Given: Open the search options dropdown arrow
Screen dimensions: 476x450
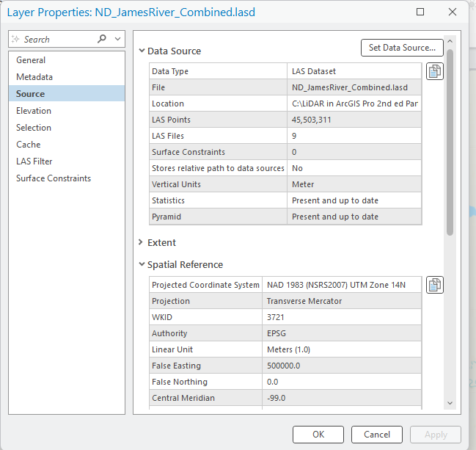Looking at the screenshot, I should click(118, 39).
